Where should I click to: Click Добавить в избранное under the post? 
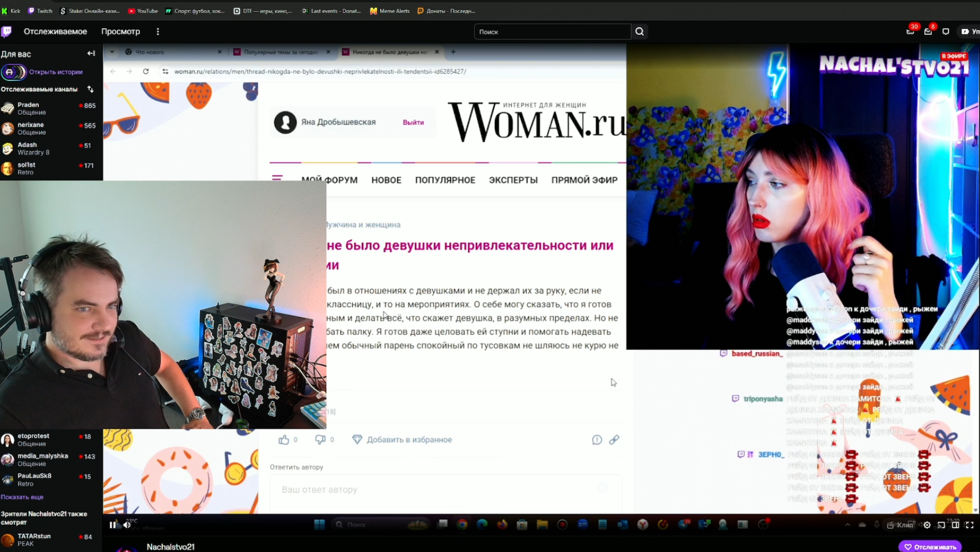click(402, 439)
